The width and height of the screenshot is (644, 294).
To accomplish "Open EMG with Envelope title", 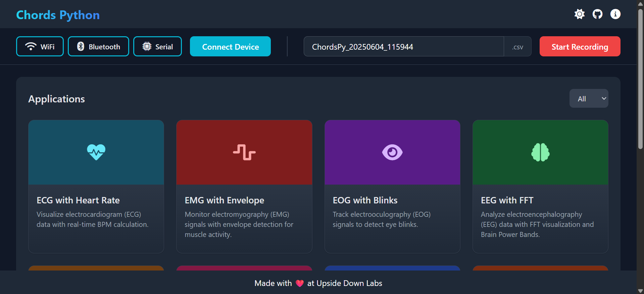I will [224, 200].
